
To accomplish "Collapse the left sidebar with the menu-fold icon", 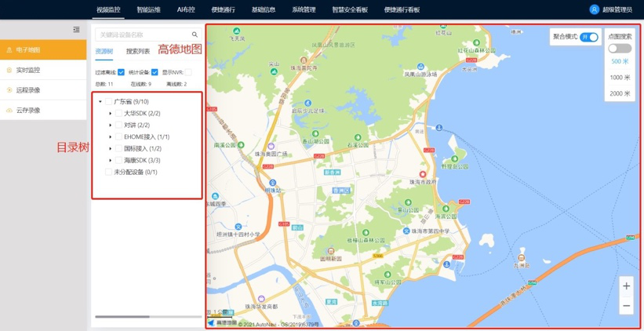I will pos(76,29).
